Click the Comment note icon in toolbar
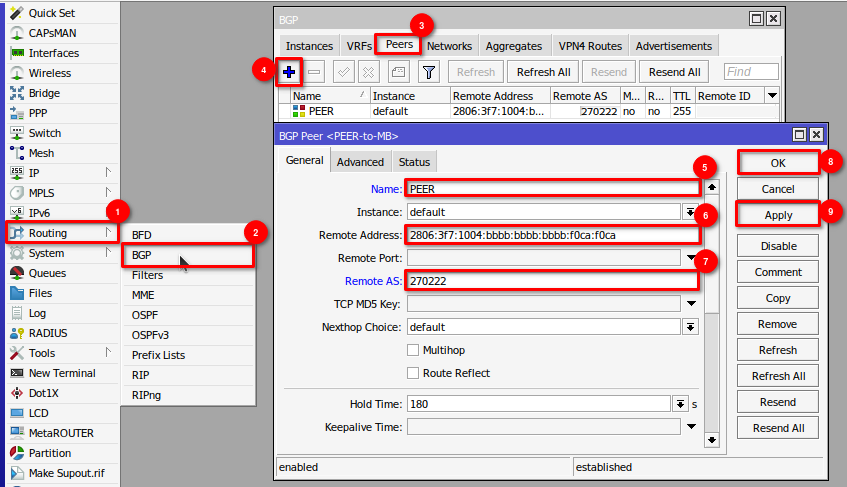This screenshot has height=487, width=847. pos(397,72)
